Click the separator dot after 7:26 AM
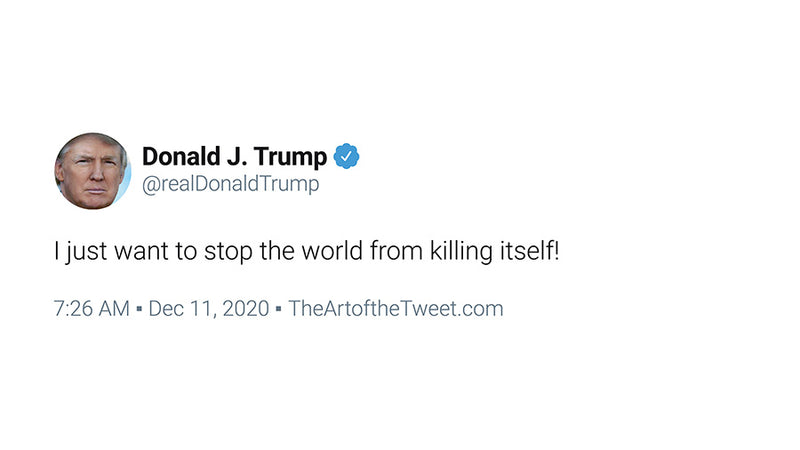 tap(139, 309)
